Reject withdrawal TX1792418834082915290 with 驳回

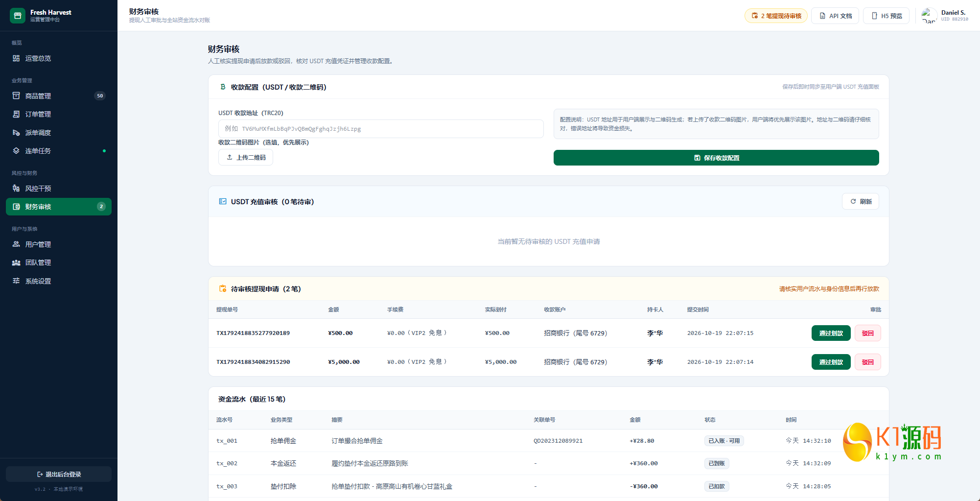(868, 362)
